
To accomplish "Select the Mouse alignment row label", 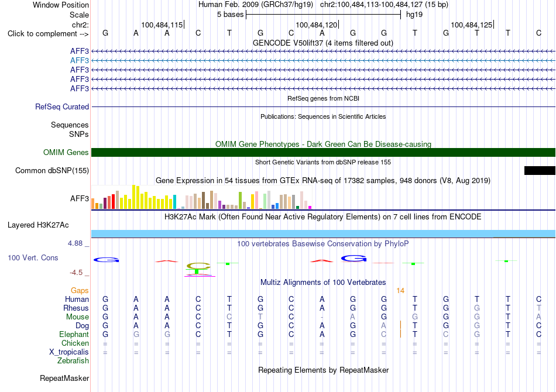I will [77, 317].
